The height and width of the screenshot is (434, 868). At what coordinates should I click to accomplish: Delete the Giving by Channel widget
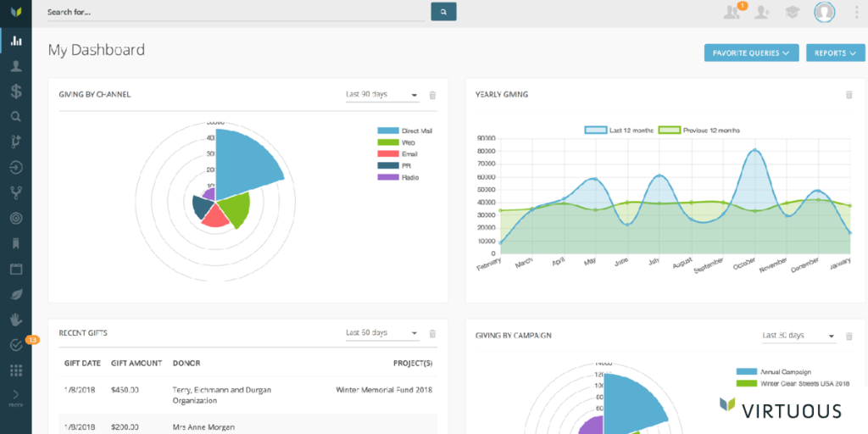click(x=433, y=95)
